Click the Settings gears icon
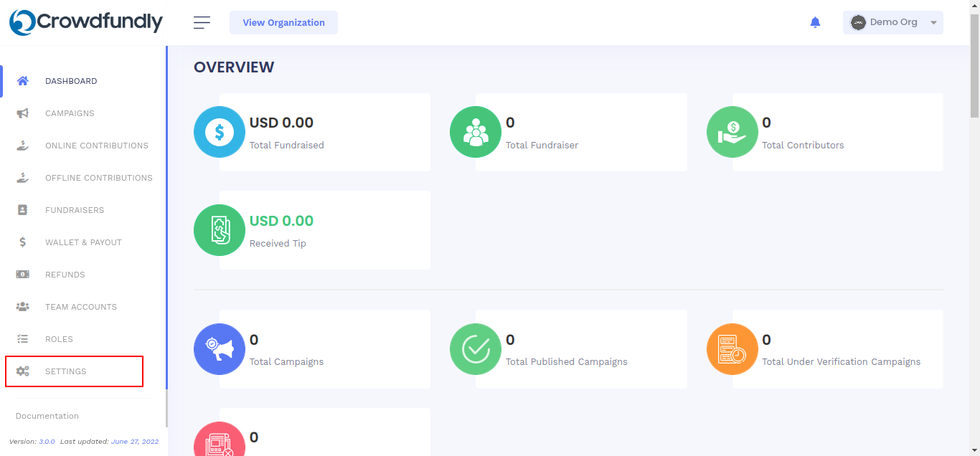 pos(23,371)
